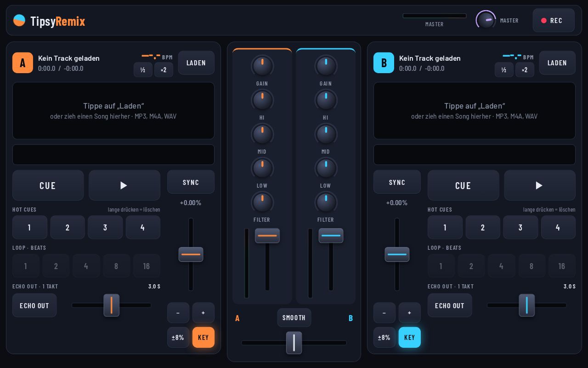Click deck A FILTER knob
588x368 pixels.
[262, 202]
